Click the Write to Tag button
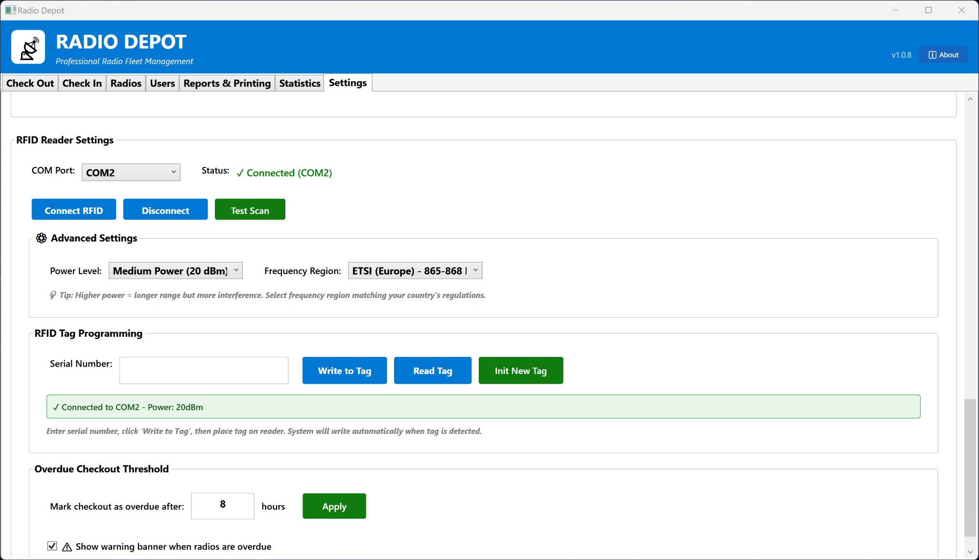Image resolution: width=979 pixels, height=560 pixels. coord(345,371)
